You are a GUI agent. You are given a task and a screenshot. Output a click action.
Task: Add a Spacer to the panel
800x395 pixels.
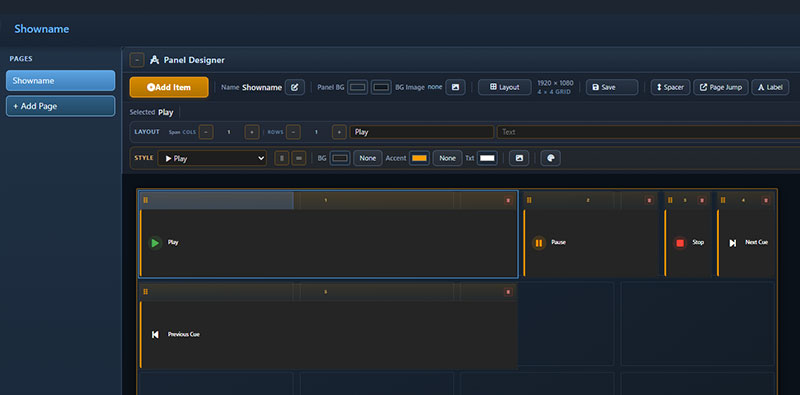pyautogui.click(x=670, y=87)
